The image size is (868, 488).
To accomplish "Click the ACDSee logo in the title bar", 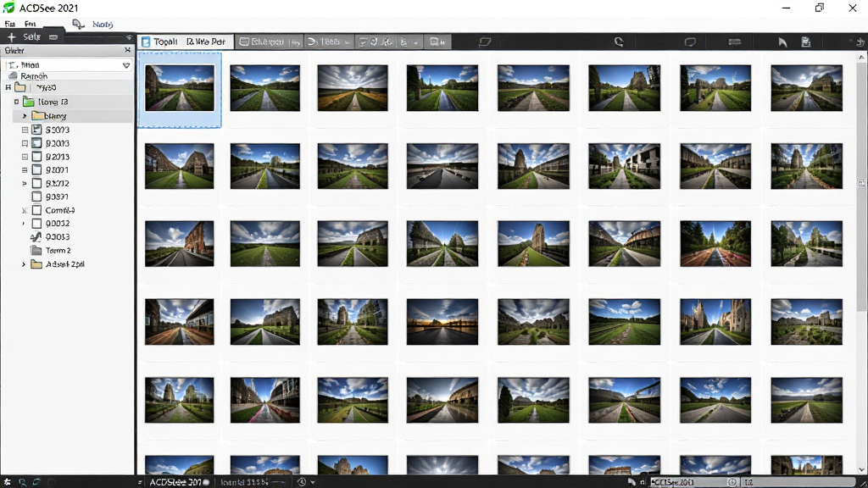I will point(8,8).
